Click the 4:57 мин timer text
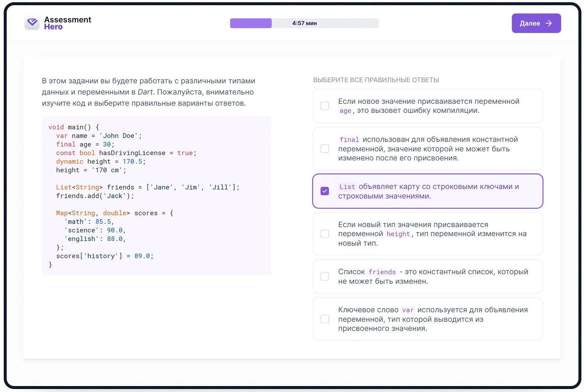 click(x=304, y=23)
